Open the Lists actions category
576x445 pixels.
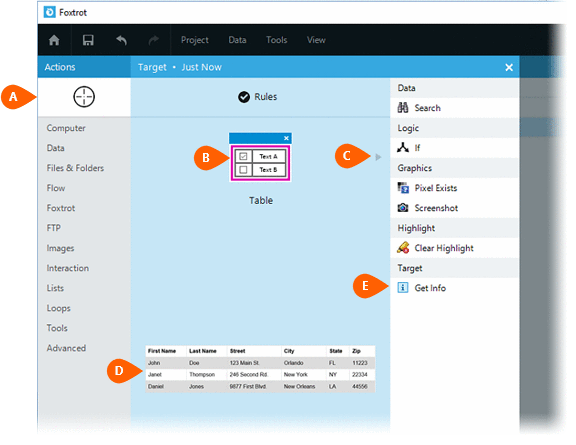55,288
